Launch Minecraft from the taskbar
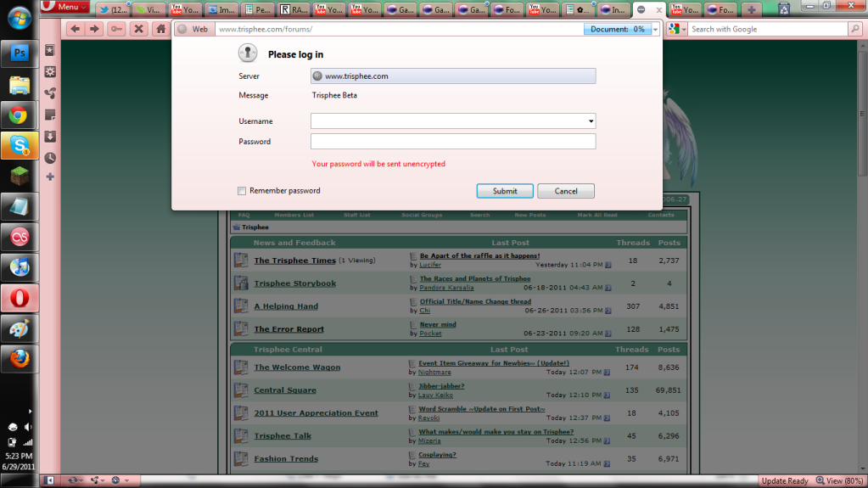The height and width of the screenshot is (488, 868). tap(20, 177)
